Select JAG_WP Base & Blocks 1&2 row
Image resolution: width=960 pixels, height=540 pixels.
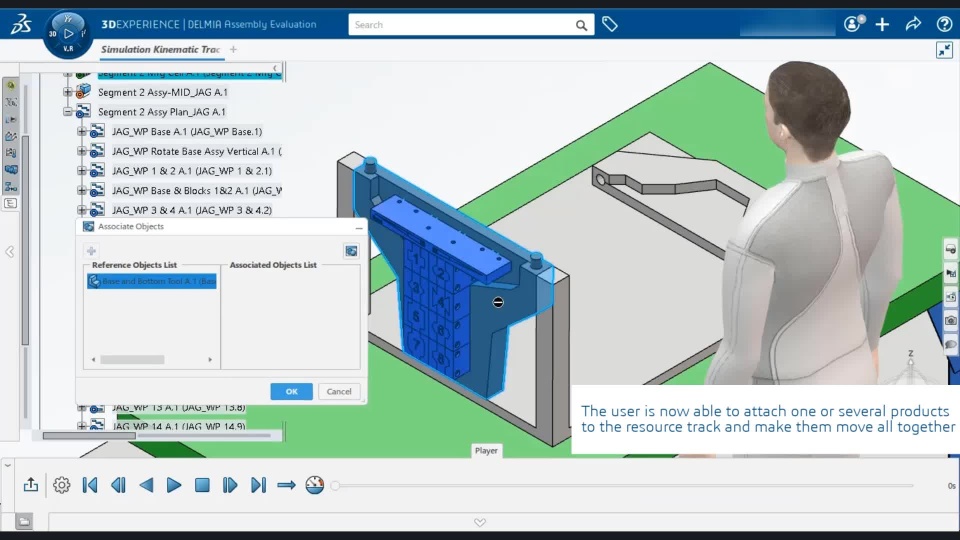coord(197,190)
